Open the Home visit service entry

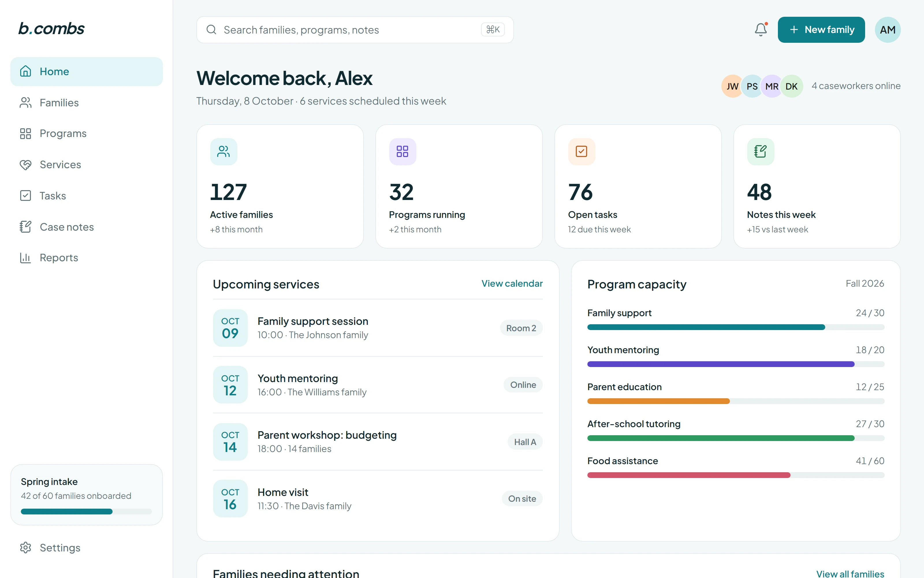(378, 499)
